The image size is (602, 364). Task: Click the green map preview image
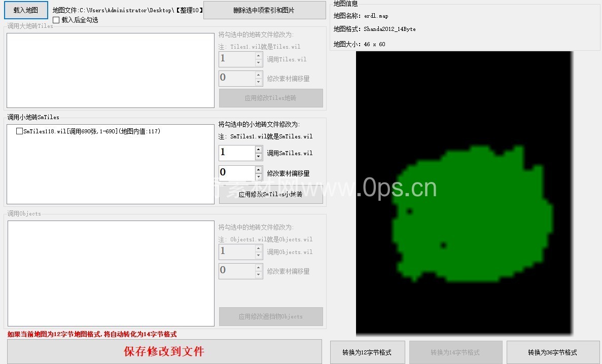pos(464,193)
